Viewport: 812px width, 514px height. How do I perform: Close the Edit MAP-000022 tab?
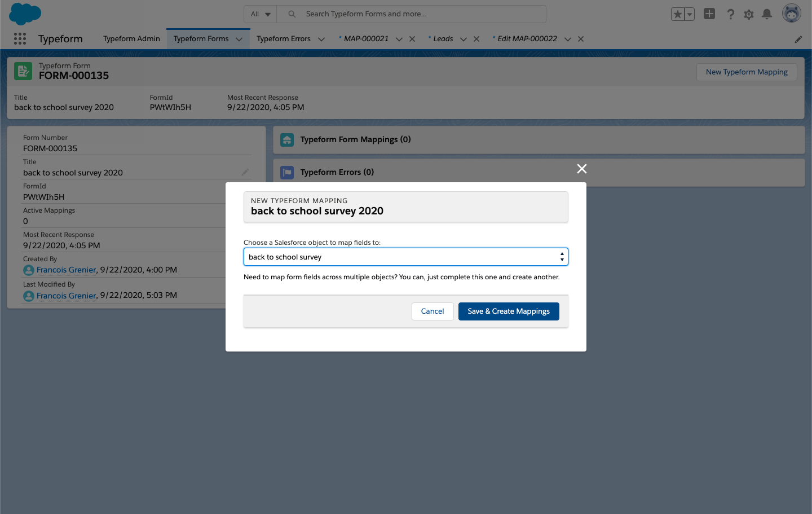coord(581,39)
